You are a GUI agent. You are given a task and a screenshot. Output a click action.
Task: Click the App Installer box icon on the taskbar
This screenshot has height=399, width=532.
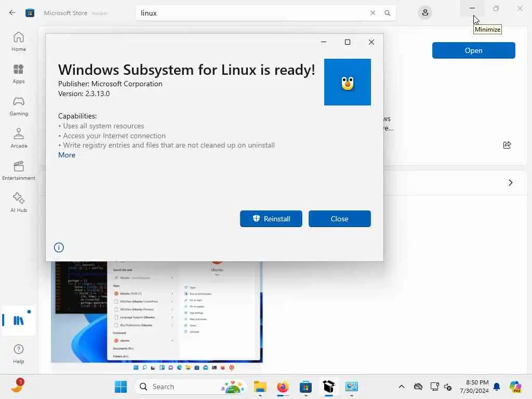(329, 387)
